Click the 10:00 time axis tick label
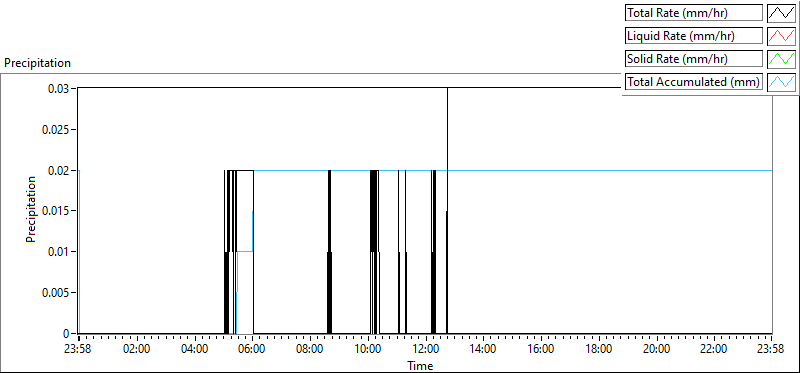Image resolution: width=800 pixels, height=373 pixels. click(368, 350)
